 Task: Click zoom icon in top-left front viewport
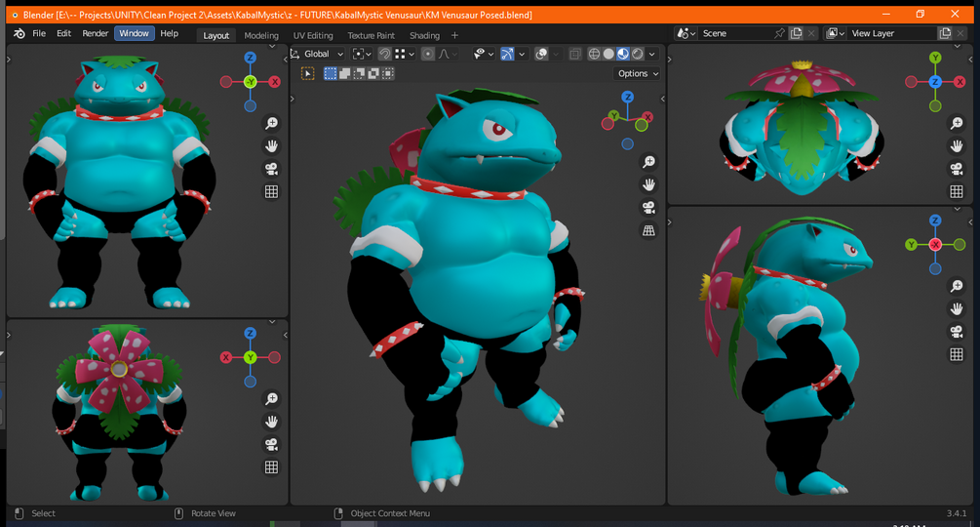pyautogui.click(x=271, y=123)
